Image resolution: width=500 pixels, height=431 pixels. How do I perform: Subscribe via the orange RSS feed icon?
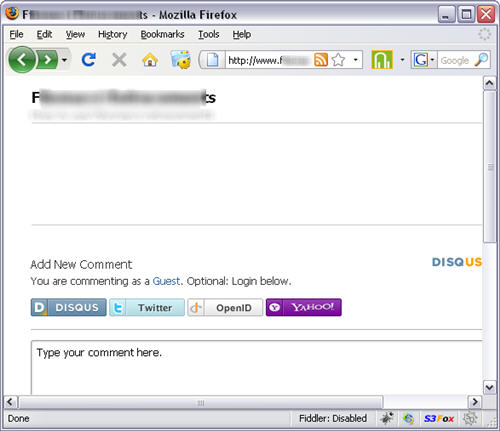(x=321, y=60)
